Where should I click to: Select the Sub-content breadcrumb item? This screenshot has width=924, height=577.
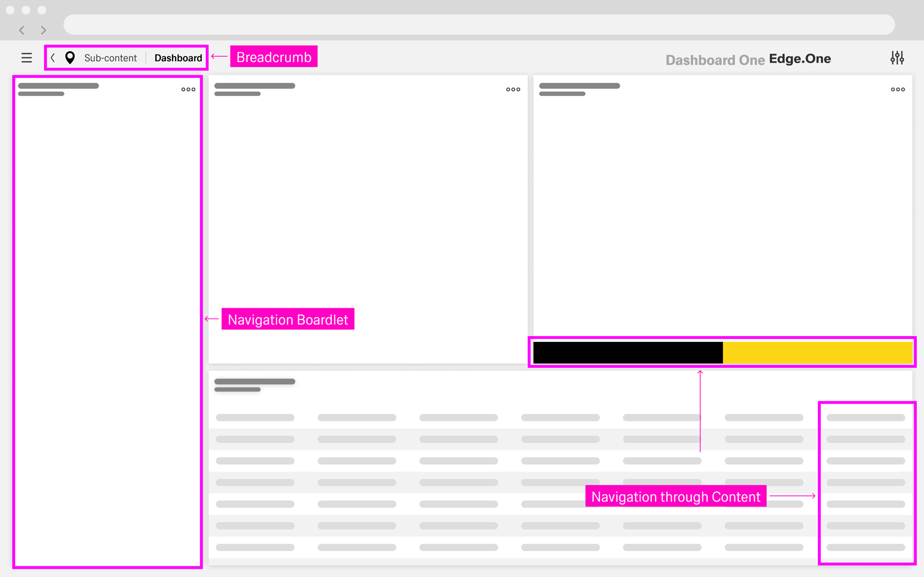(x=110, y=58)
